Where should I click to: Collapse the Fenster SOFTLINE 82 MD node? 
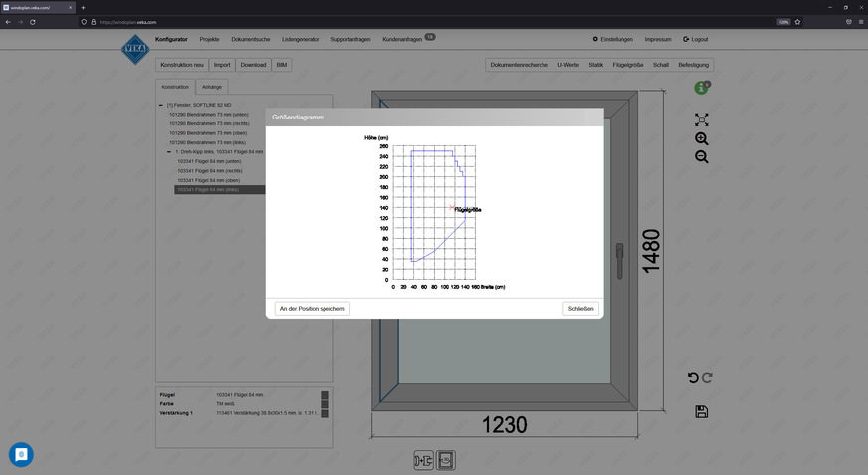pos(161,105)
